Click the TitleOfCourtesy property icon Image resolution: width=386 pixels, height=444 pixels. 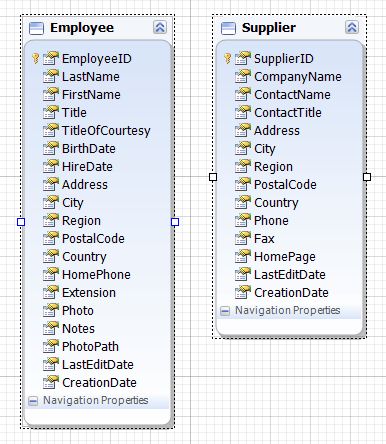[x=51, y=130]
